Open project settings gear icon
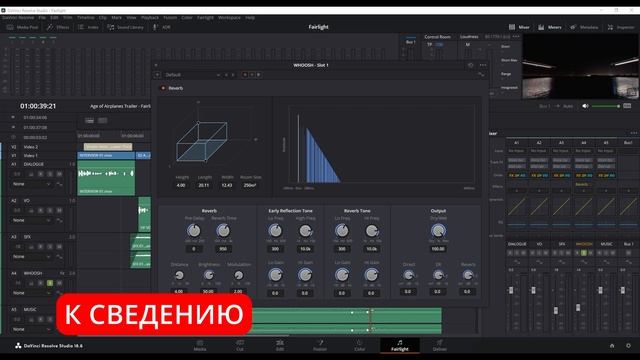The height and width of the screenshot is (360, 640). click(628, 346)
